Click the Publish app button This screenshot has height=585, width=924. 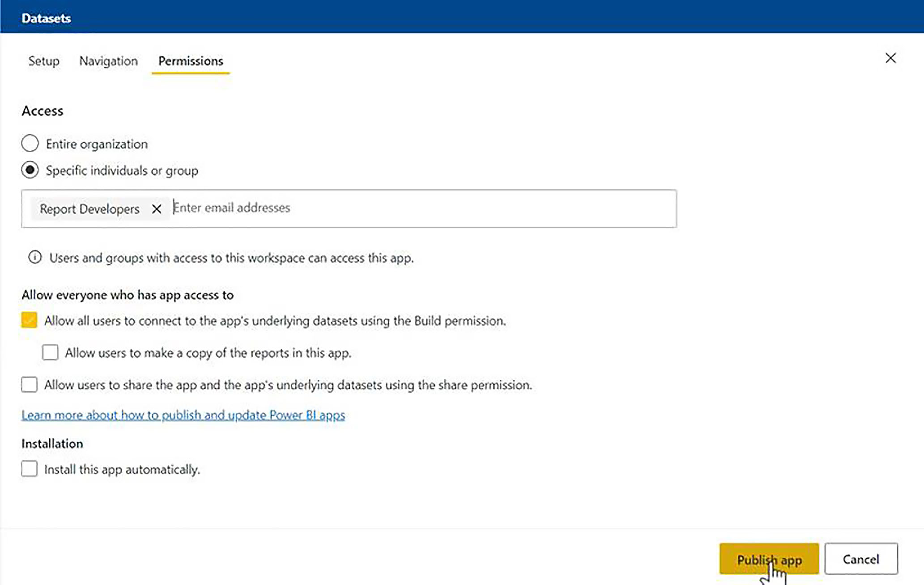pos(769,559)
